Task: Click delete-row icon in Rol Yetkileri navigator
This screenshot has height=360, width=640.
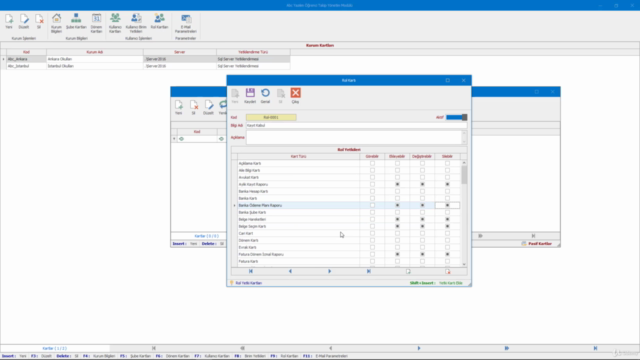Action: (448, 271)
